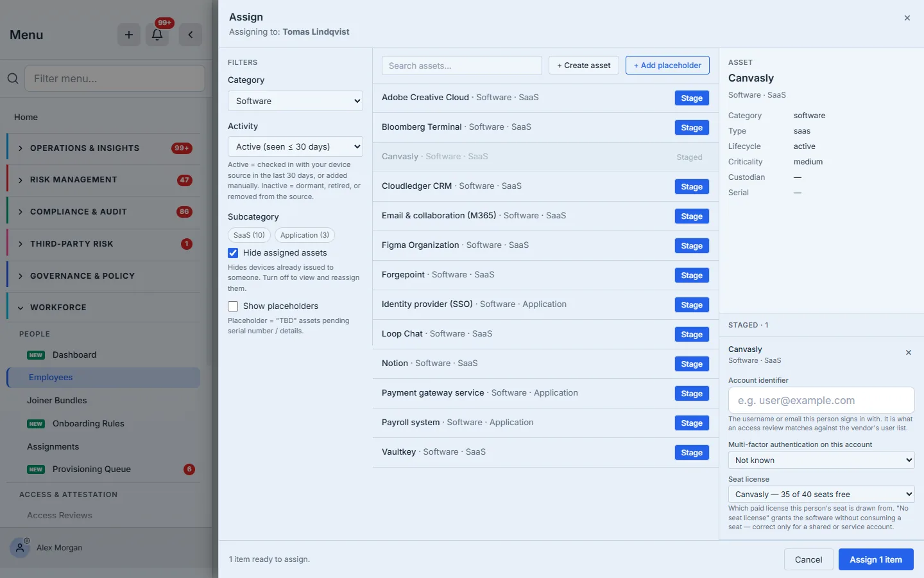Stage Email & collaboration (M365)
Viewport: 924px width, 578px height.
(x=692, y=216)
